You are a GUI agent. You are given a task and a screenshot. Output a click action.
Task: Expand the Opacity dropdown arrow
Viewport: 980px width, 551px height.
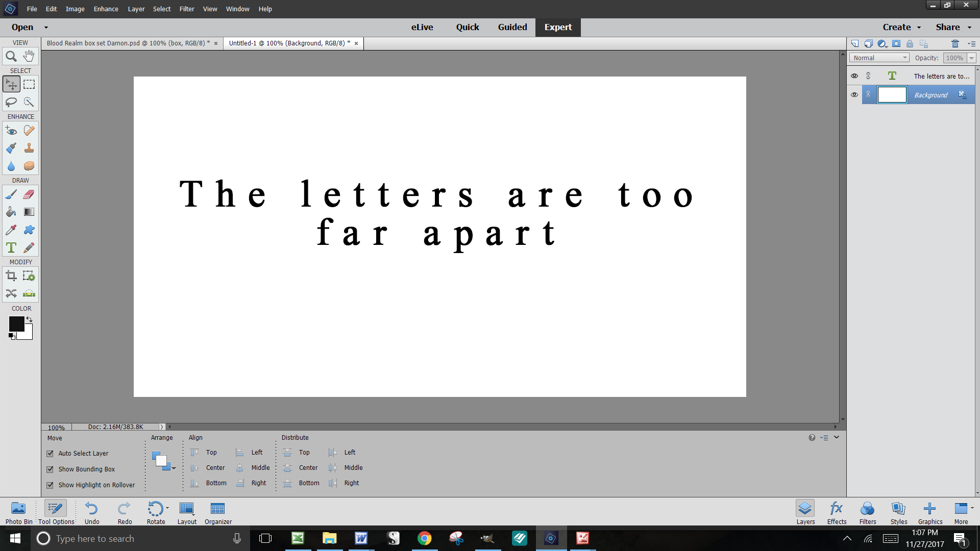point(971,58)
